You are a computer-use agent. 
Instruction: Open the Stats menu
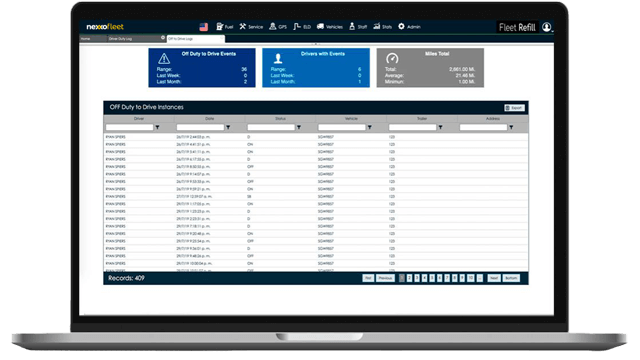382,27
